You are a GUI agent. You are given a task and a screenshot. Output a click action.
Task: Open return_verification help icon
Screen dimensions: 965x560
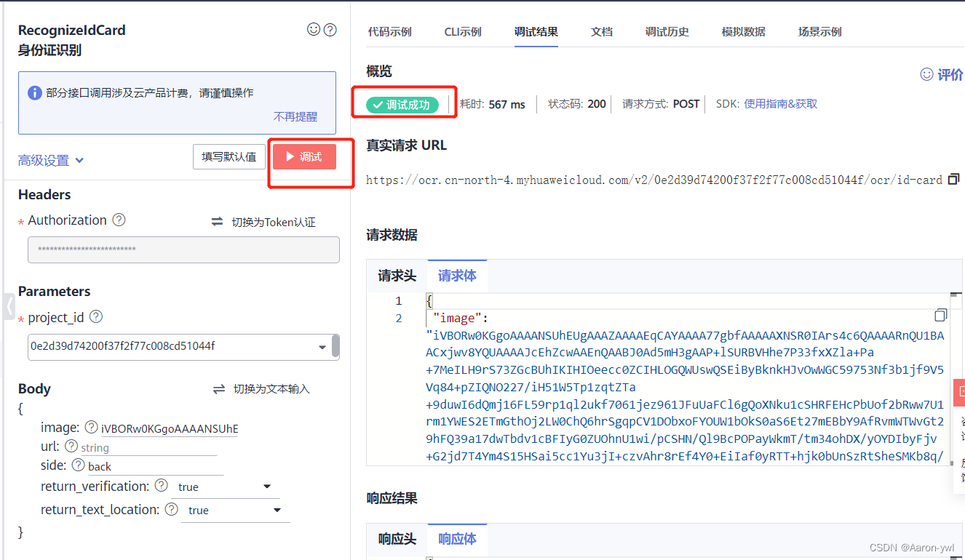(x=162, y=485)
